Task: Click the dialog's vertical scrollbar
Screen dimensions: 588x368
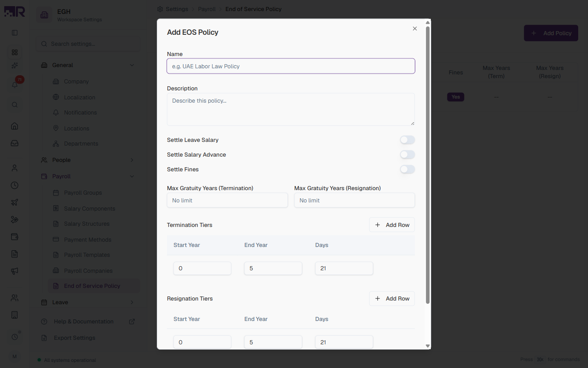Action: click(x=428, y=165)
